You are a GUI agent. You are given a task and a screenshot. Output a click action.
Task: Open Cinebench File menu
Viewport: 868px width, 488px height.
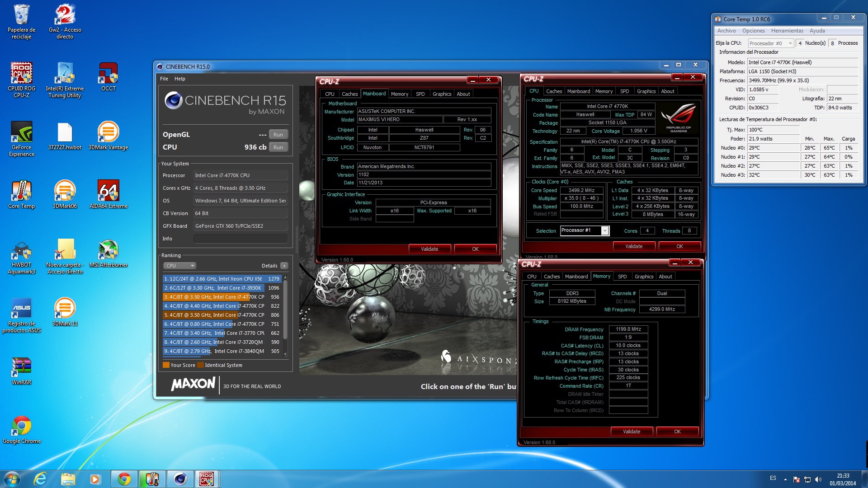tap(164, 79)
